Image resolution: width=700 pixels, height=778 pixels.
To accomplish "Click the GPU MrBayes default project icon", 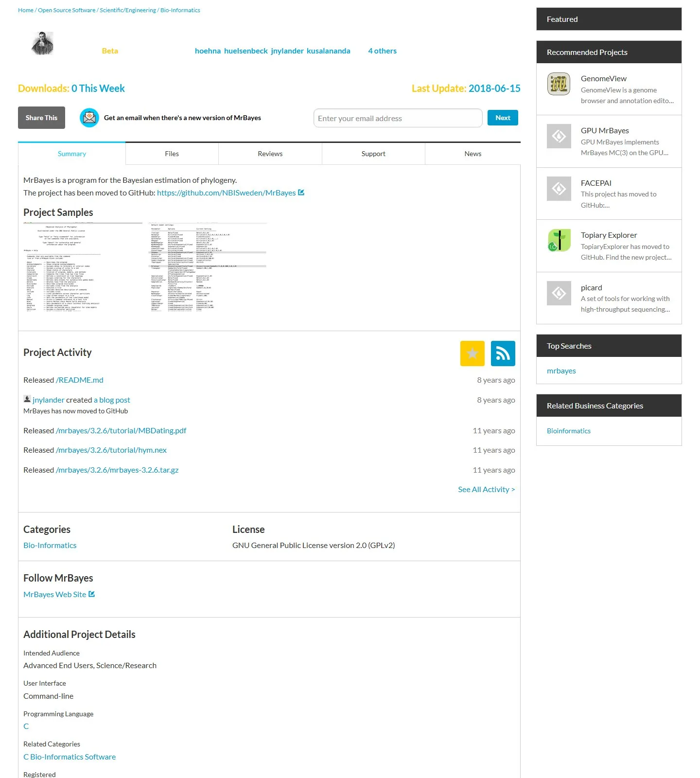I will pos(559,136).
